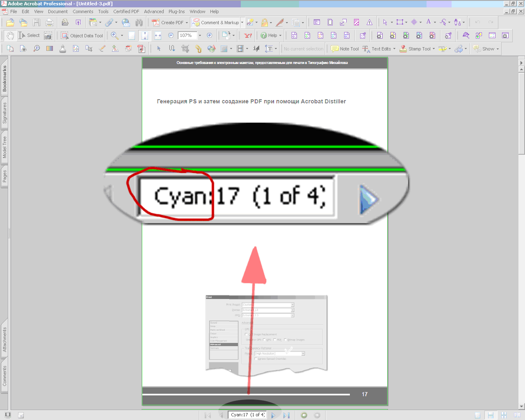
Task: Click the green Previous View button
Action: tap(304, 415)
